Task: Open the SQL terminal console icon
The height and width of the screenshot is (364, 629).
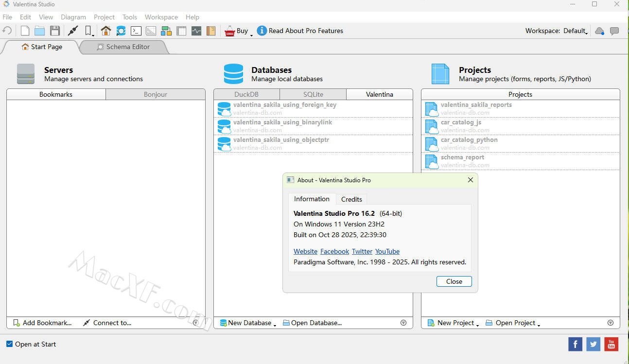Action: pyautogui.click(x=136, y=31)
